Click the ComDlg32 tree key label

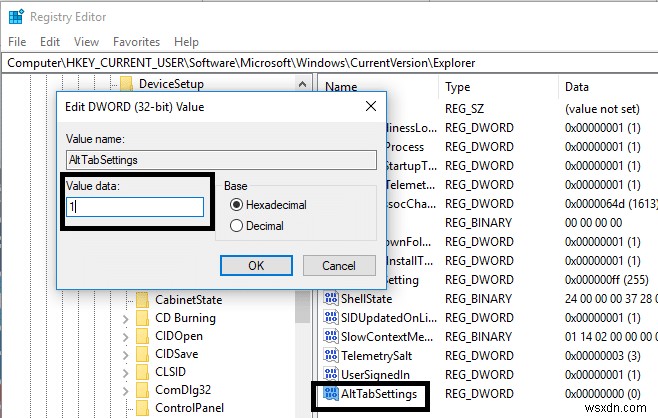183,390
